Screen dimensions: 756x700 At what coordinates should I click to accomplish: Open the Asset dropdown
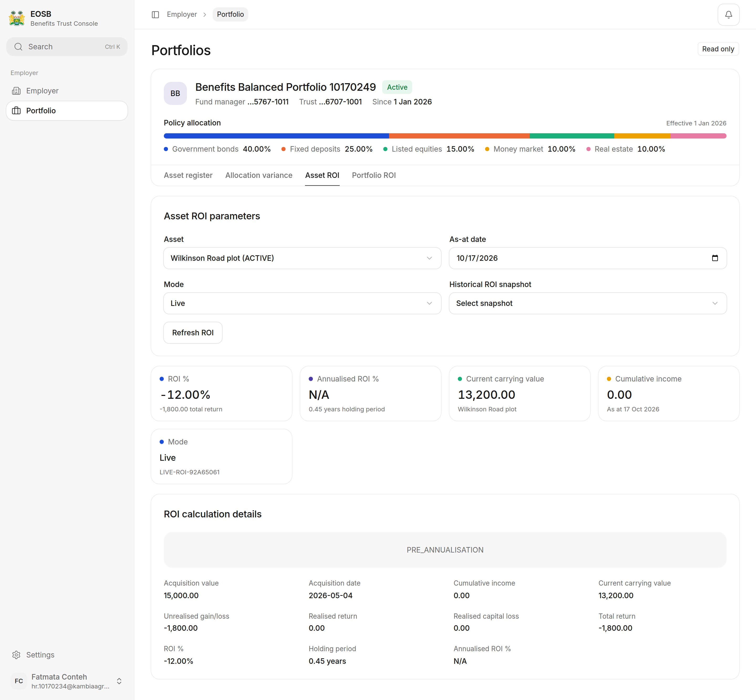click(x=302, y=258)
